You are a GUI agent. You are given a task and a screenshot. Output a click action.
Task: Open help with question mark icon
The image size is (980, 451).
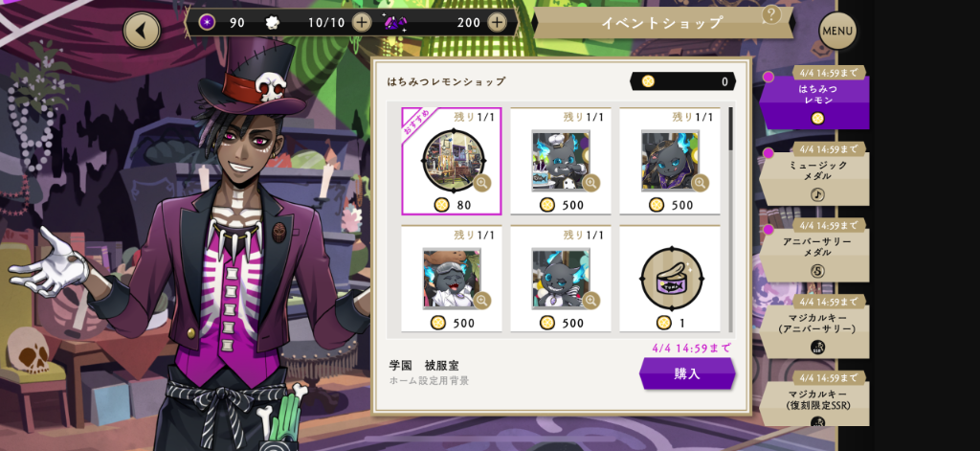[772, 13]
